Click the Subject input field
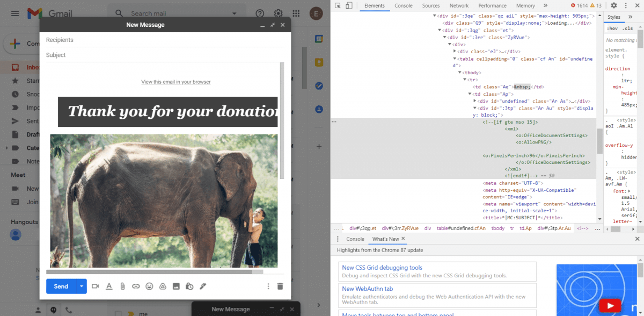Viewport: 644px width, 316px height. [161, 55]
